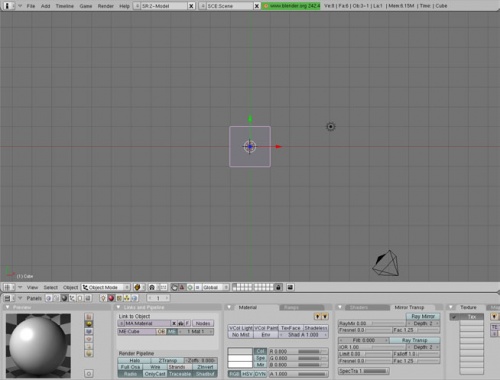Select Material buttons red sphere icon
Image resolution: width=500 pixels, height=380 pixels.
(x=111, y=298)
